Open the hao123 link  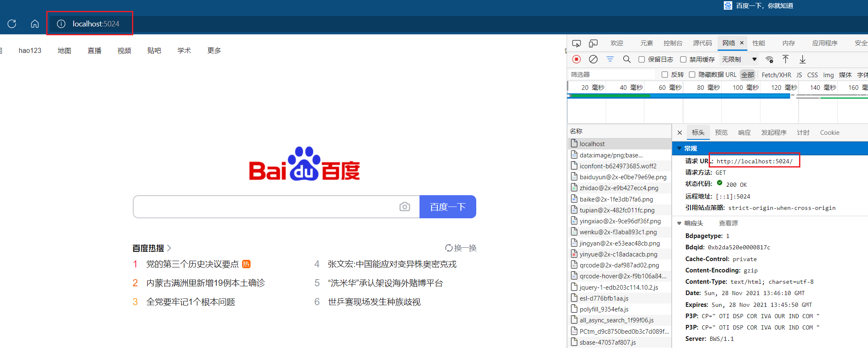(30, 51)
